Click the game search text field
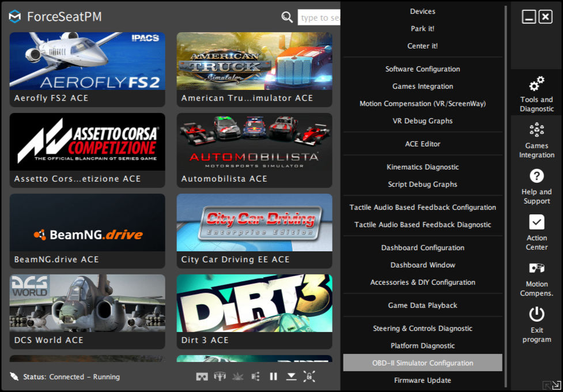Viewport: 563px width, 392px height. point(319,18)
